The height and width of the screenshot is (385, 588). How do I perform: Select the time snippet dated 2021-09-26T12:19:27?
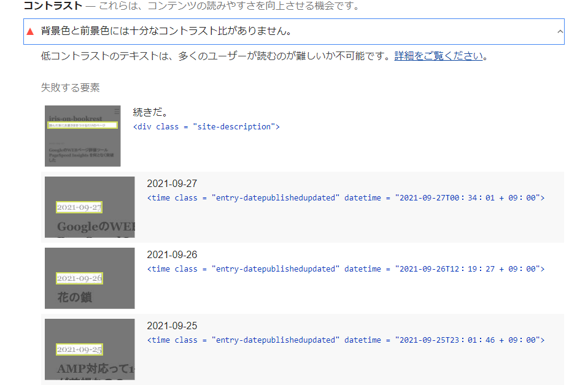pyautogui.click(x=346, y=269)
